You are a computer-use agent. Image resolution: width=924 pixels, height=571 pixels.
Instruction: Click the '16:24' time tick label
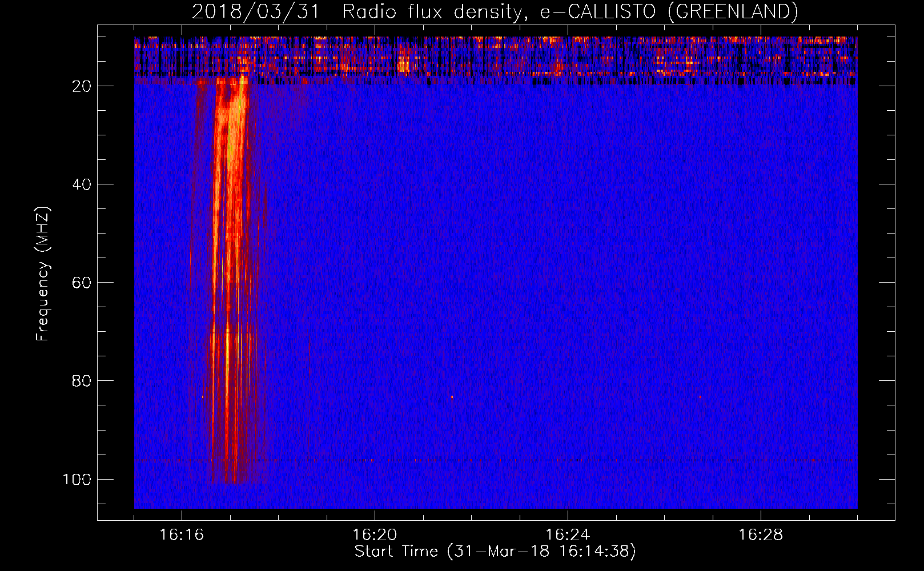[568, 535]
